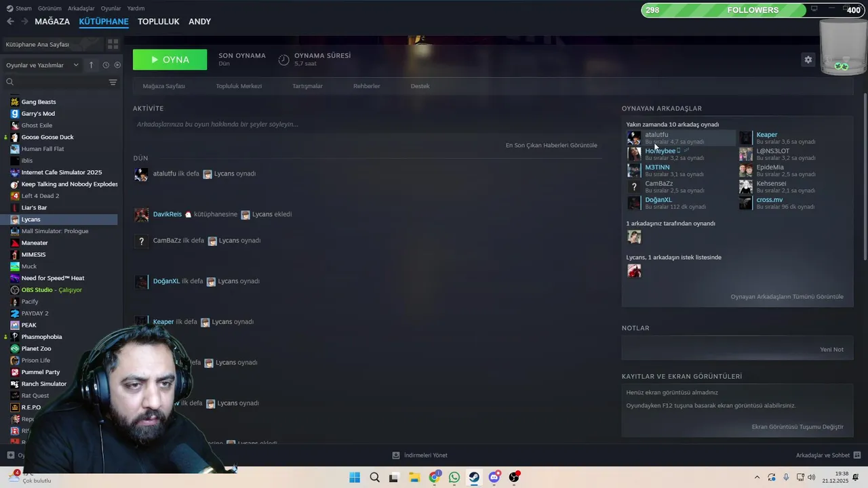
Task: Go back with the left arrow
Action: point(10,22)
